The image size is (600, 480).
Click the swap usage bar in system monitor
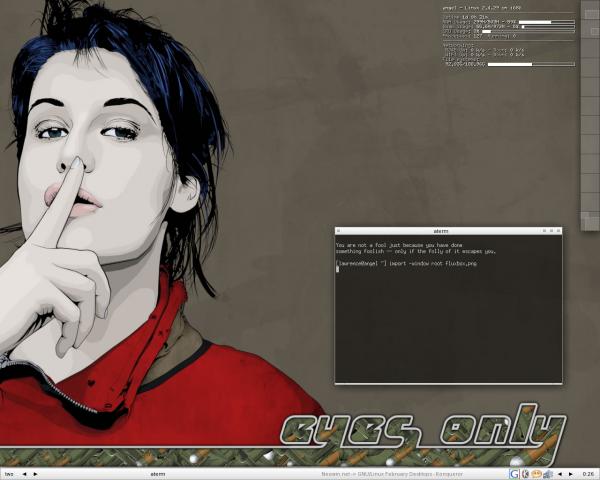548,27
